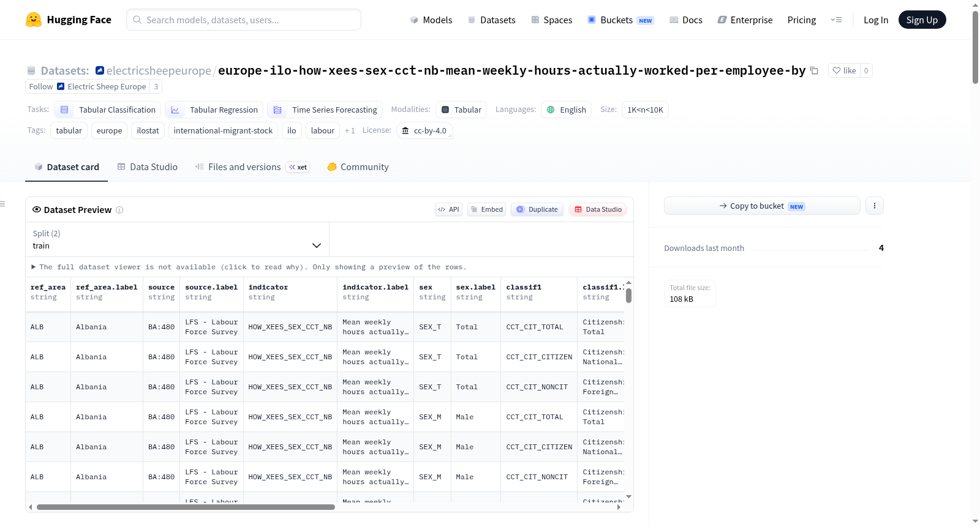Click the heart like button
This screenshot has height=527, width=980.
pos(844,70)
